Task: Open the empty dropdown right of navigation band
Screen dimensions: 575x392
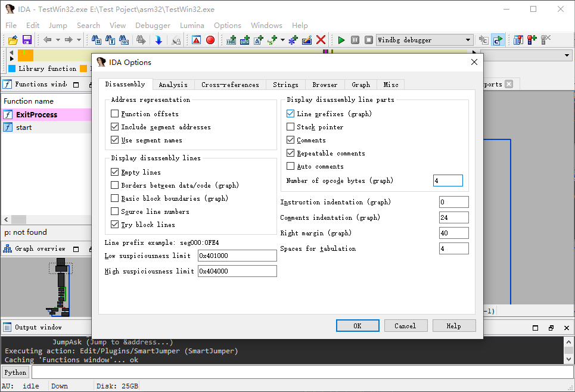Action: click(x=526, y=55)
